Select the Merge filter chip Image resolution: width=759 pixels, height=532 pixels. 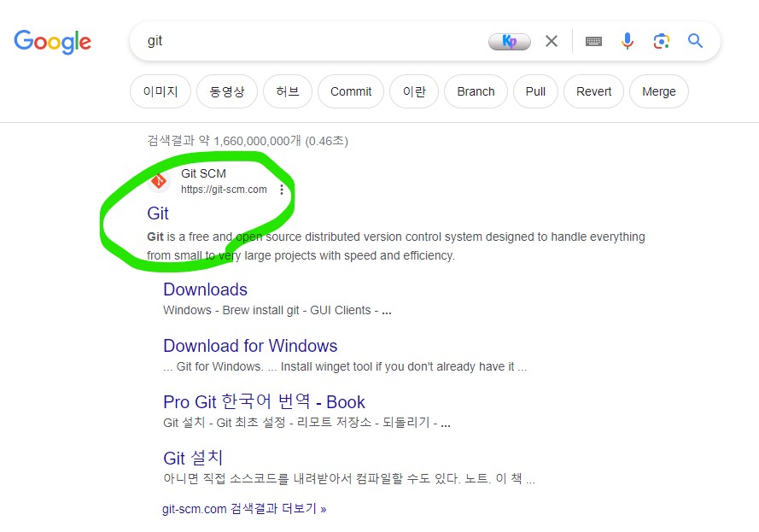[x=659, y=91]
